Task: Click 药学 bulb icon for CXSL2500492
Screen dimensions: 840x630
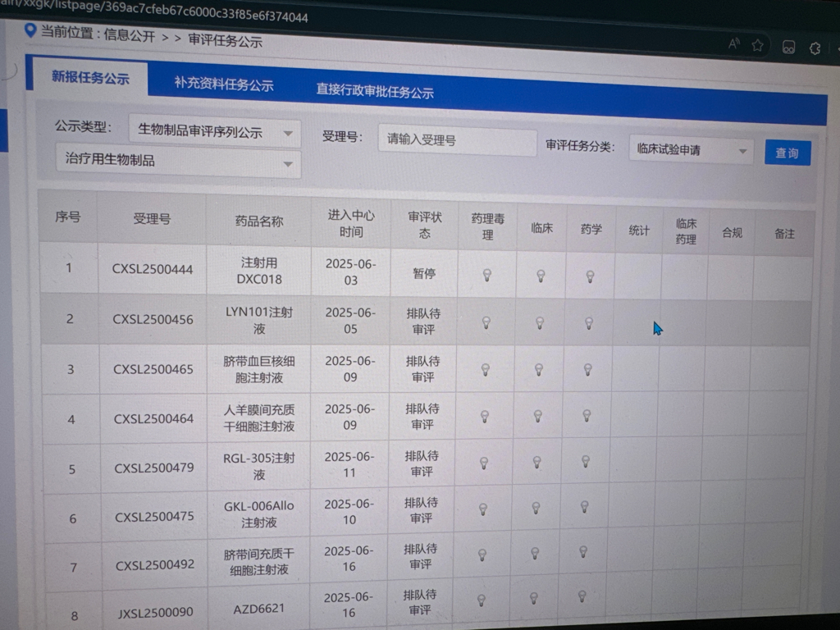Action: [x=583, y=552]
